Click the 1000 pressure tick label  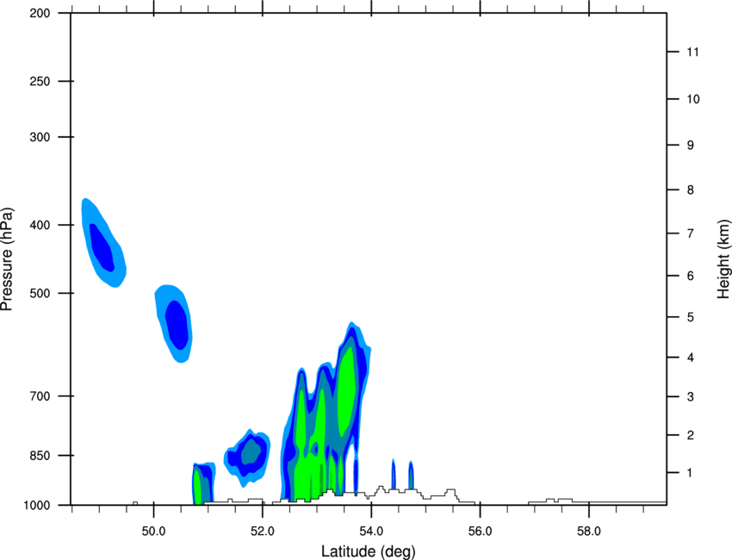click(37, 506)
